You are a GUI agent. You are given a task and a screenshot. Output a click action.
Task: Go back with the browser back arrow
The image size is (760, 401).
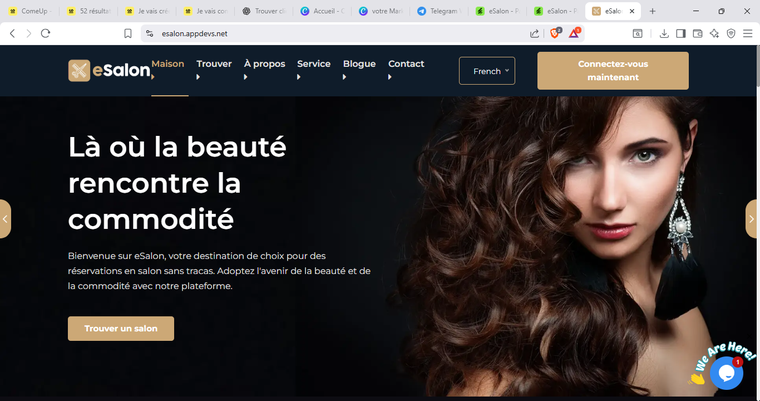[x=13, y=33]
